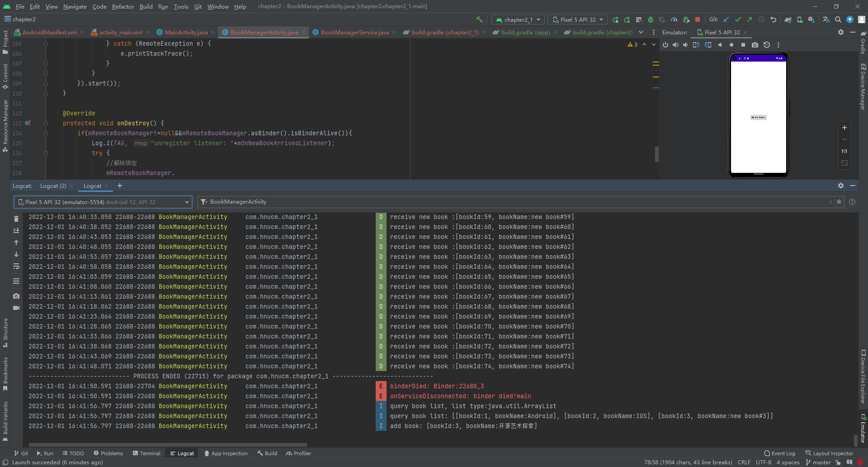
Task: Open Logcat device selector Pixel 5 emulator-5554
Action: click(x=103, y=202)
